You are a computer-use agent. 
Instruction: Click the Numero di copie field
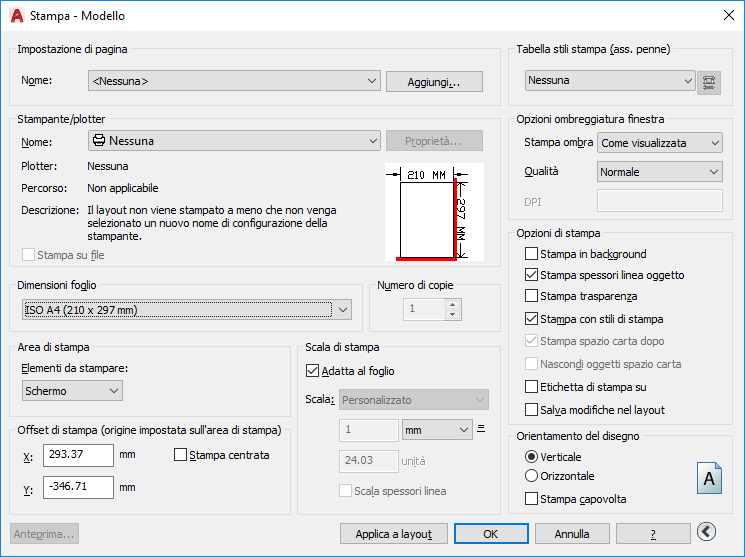click(x=425, y=309)
